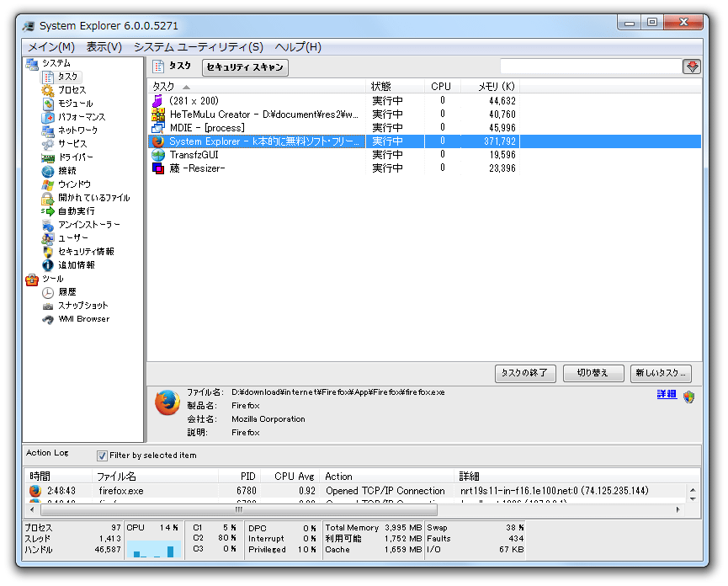Open the システム ユーティリティ(S) menu
Screen dimensions: 728x586
199,47
